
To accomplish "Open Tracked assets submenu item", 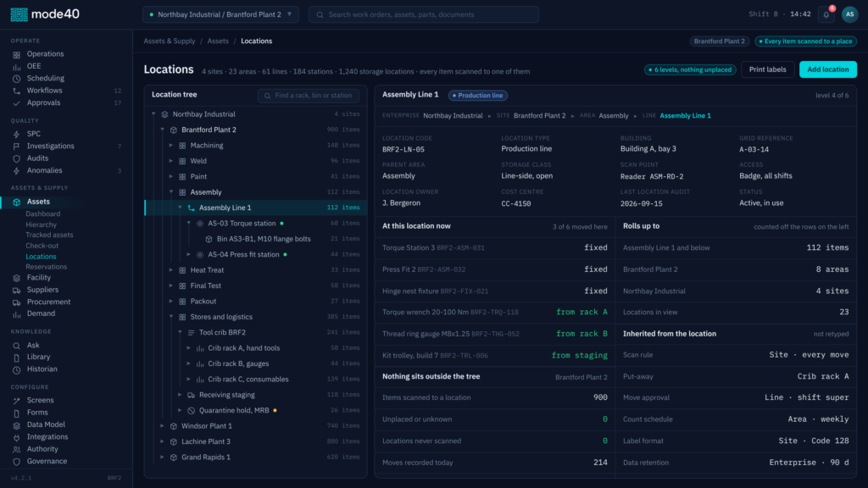I will click(49, 236).
